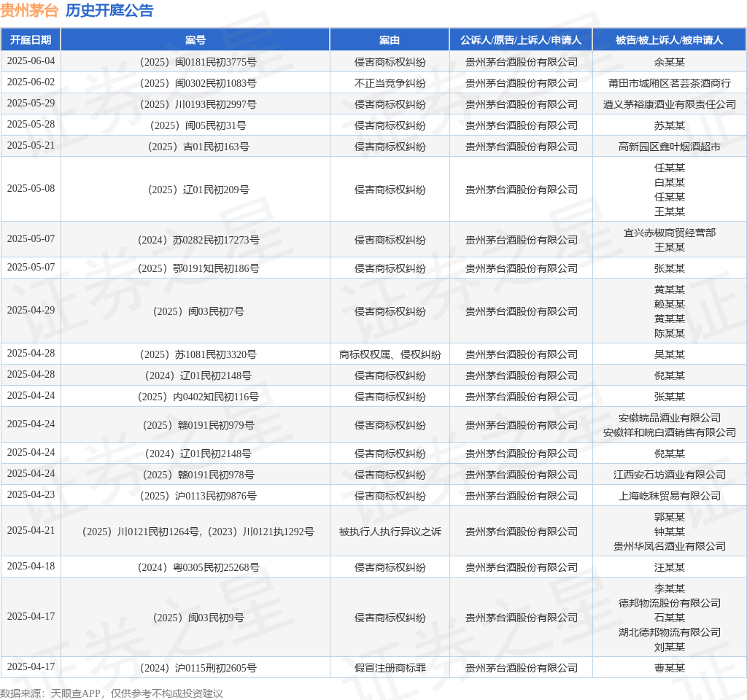Image resolution: width=747 pixels, height=700 pixels.
Task: Select date cell 2025-04-18
Action: pos(31,567)
